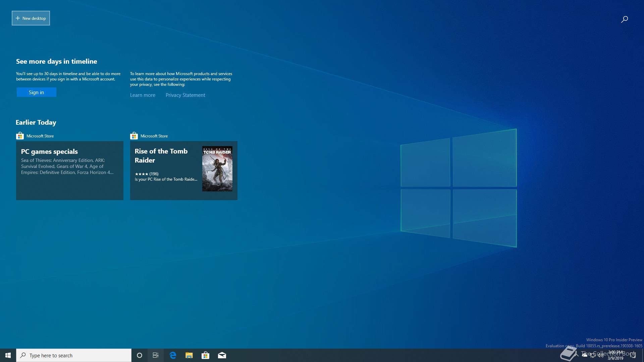Open the Windows Start menu

tap(8, 355)
